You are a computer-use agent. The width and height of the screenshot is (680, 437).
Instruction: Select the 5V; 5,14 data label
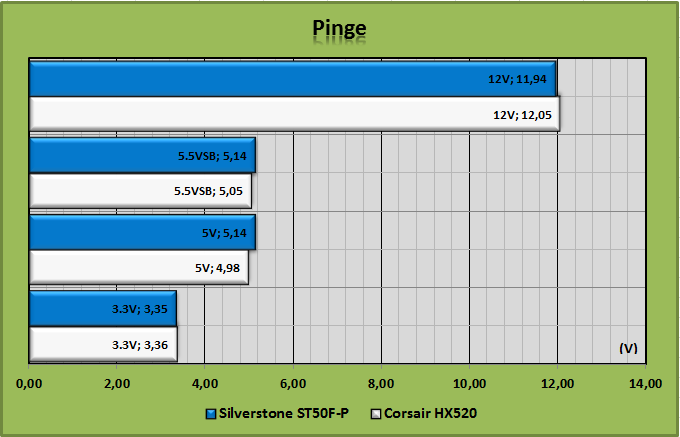click(224, 233)
